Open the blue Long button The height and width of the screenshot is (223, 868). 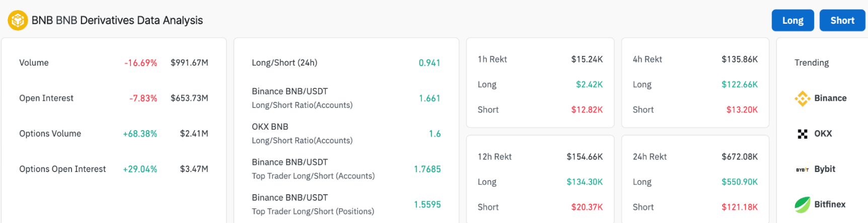coord(793,20)
